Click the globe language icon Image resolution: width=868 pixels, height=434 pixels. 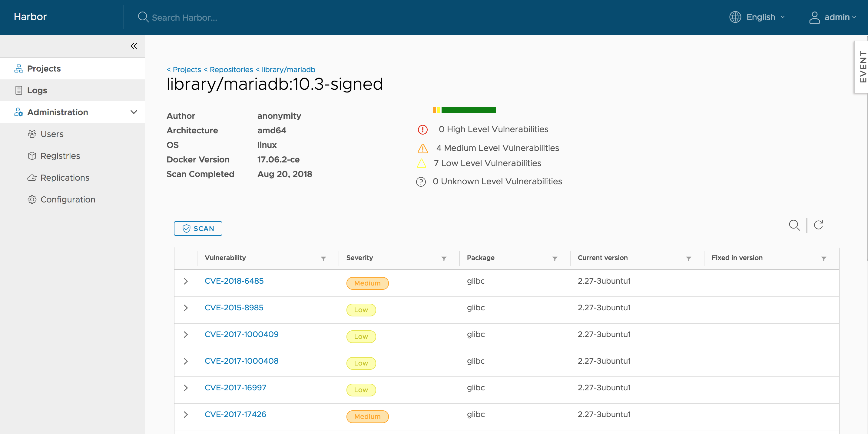735,17
